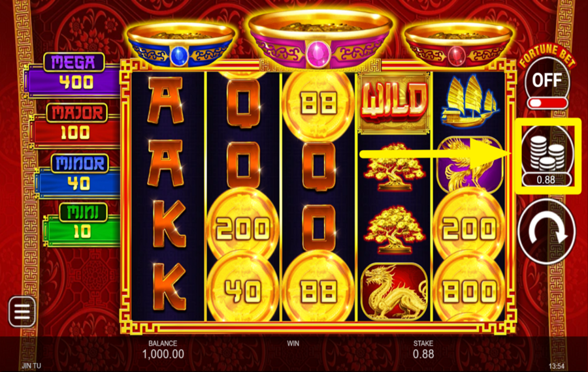588x372 pixels.
Task: Select the MEGA 400 jackpot panel
Action: coord(73,74)
